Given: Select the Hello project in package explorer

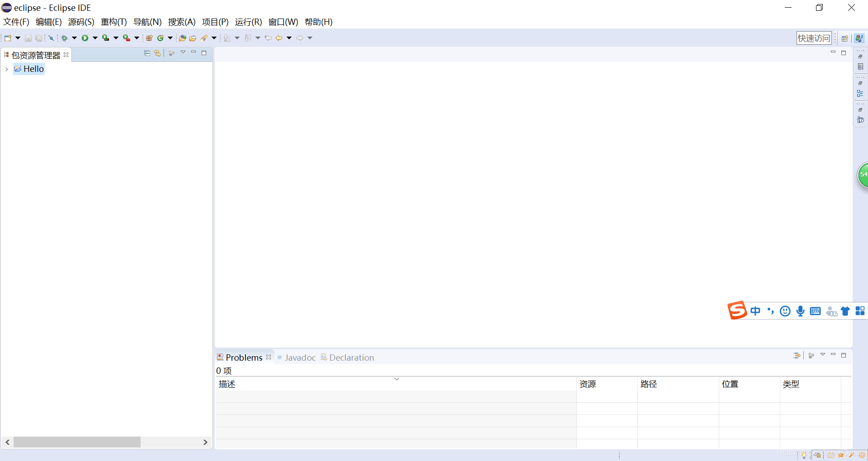Looking at the screenshot, I should pos(29,69).
